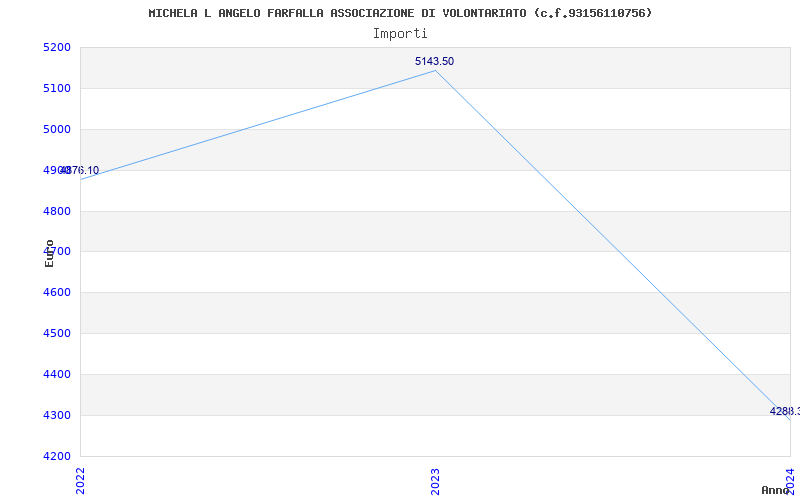
Task: Click the 4800 y-axis value
Action: pos(57,211)
